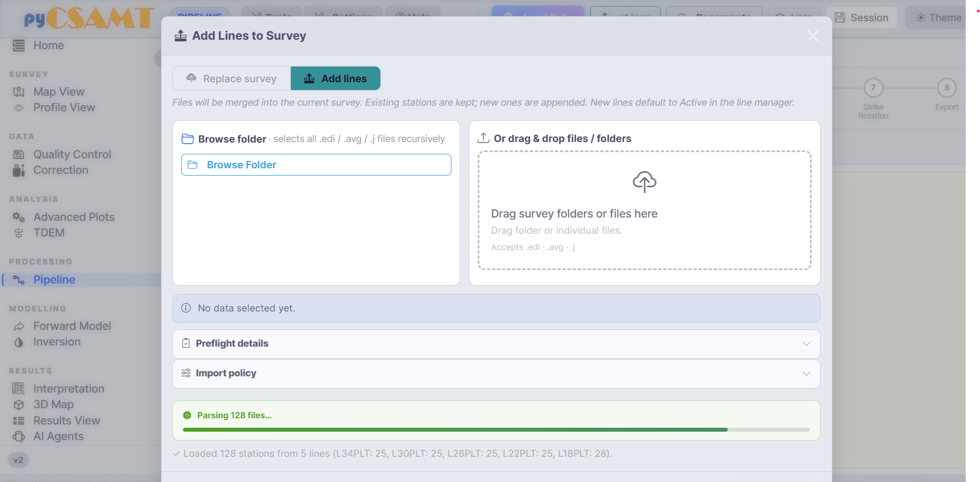Open Results View in the sidebar
980x482 pixels.
click(67, 420)
